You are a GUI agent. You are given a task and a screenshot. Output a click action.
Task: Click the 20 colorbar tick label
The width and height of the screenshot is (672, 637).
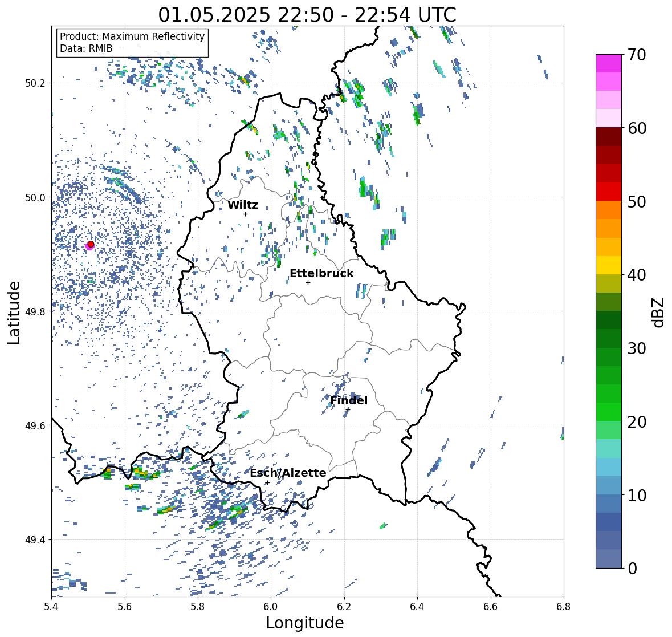point(637,422)
